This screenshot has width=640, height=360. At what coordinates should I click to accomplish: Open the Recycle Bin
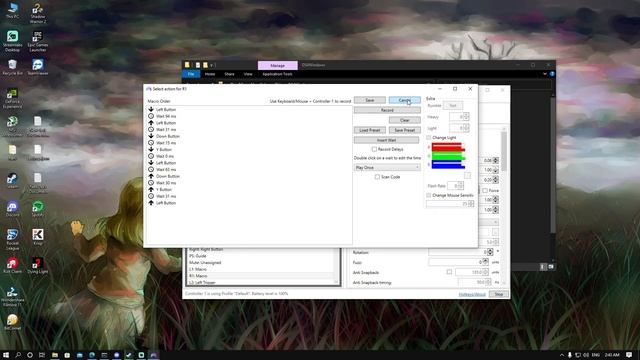[12, 67]
